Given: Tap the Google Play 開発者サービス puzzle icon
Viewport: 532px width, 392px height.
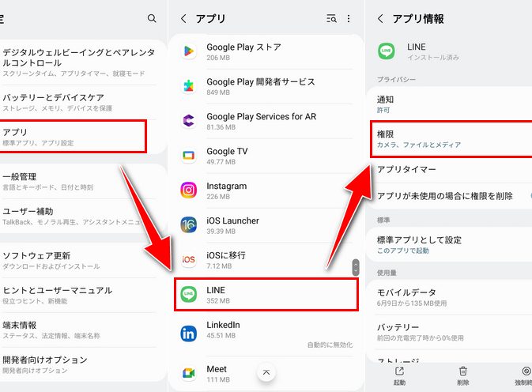Looking at the screenshot, I should [x=188, y=86].
